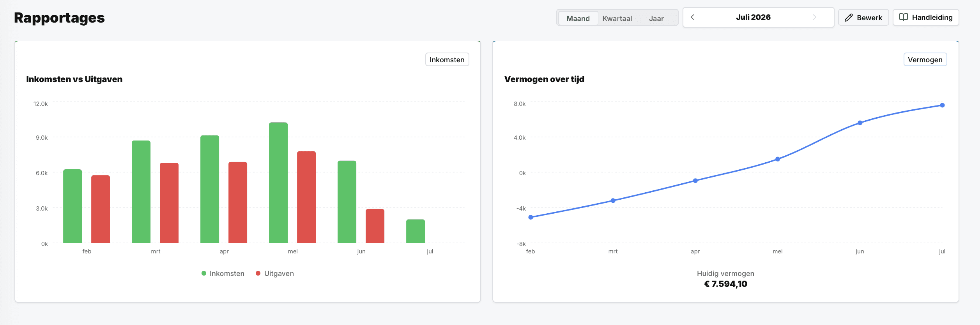Click the apr data point on Vermogen line

(x=695, y=181)
